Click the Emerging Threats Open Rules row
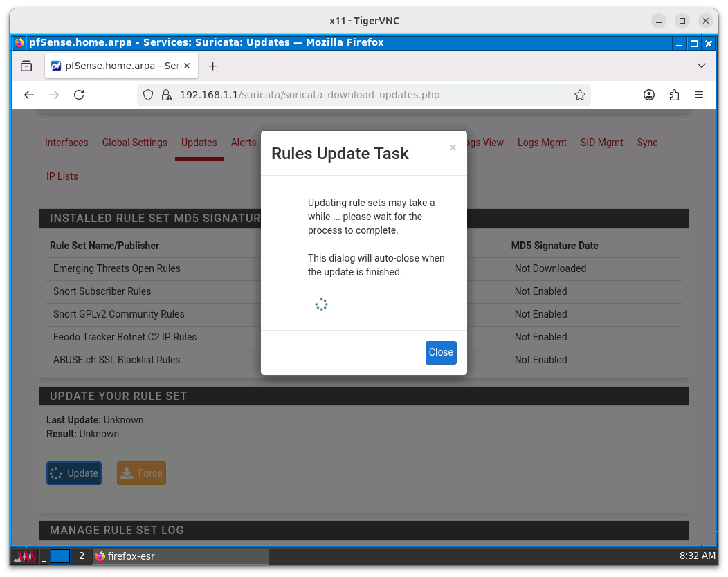Viewport: 728px width, 577px height. (x=363, y=268)
